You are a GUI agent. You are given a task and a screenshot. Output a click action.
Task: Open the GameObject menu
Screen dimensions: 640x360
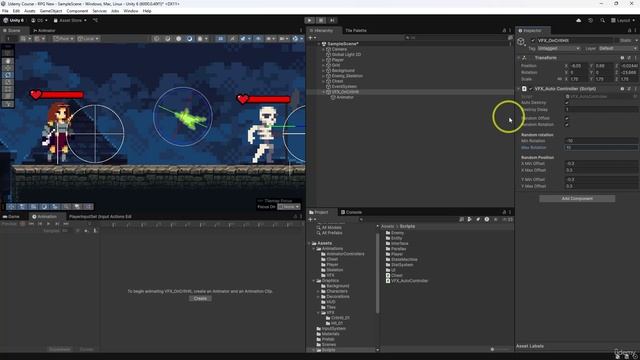click(51, 11)
